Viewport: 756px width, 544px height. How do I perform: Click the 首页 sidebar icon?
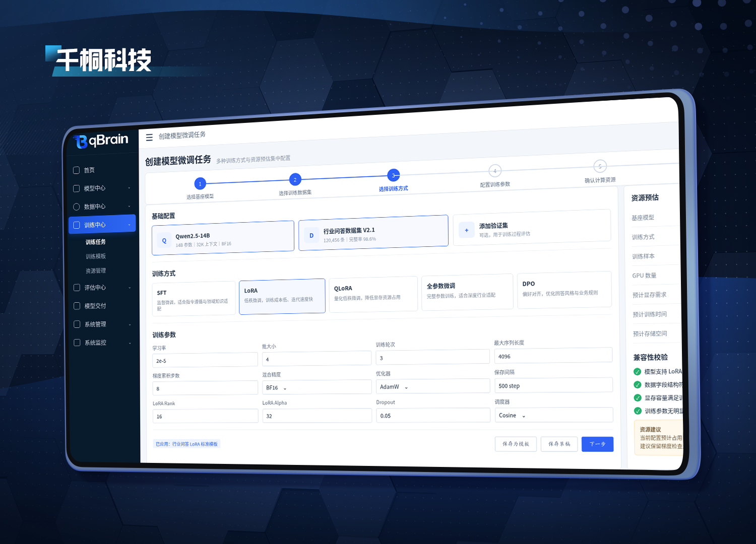[x=77, y=170]
